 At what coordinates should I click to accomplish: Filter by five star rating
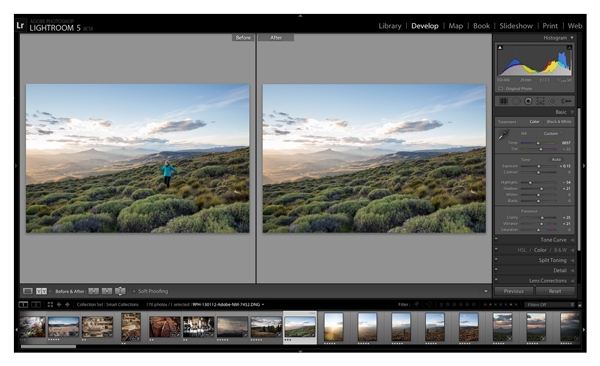[473, 305]
